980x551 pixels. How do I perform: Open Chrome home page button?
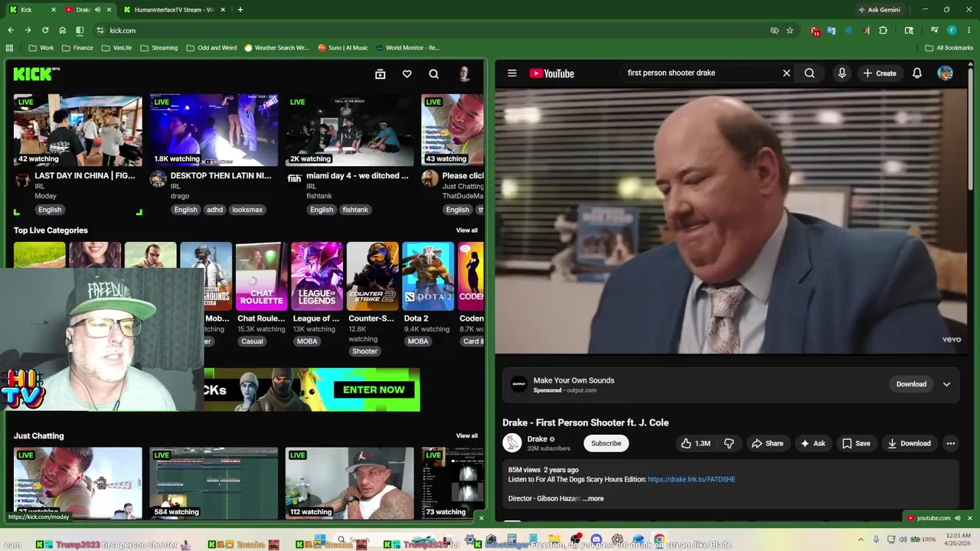pos(63,30)
